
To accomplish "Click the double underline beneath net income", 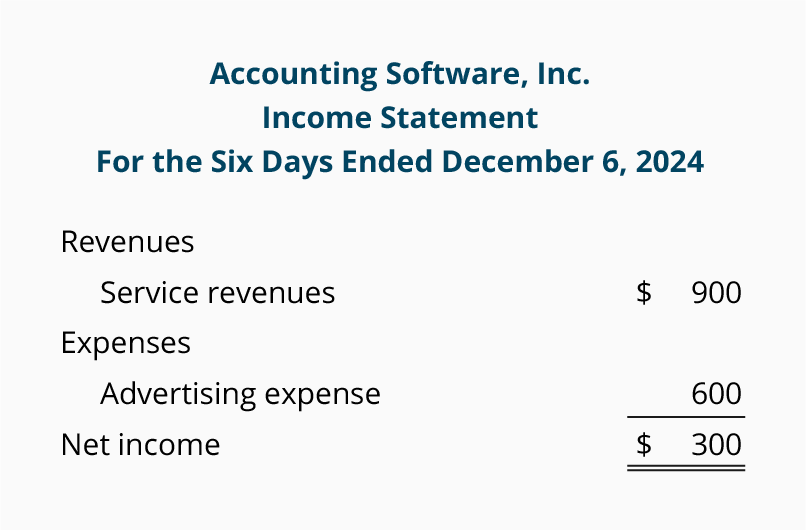I will point(686,468).
